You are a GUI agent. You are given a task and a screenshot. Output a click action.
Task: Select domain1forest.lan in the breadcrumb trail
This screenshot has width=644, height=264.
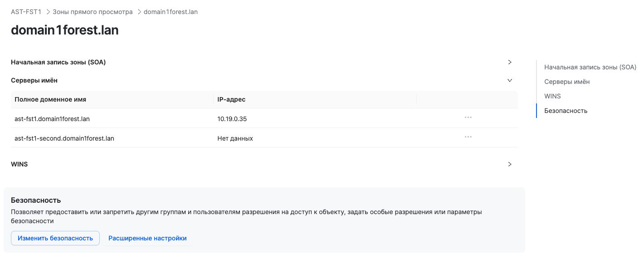170,11
